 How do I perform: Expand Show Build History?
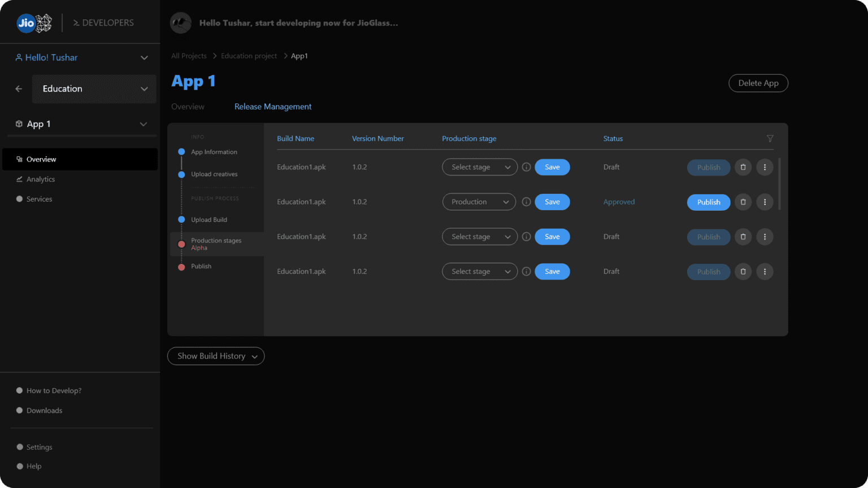click(216, 356)
